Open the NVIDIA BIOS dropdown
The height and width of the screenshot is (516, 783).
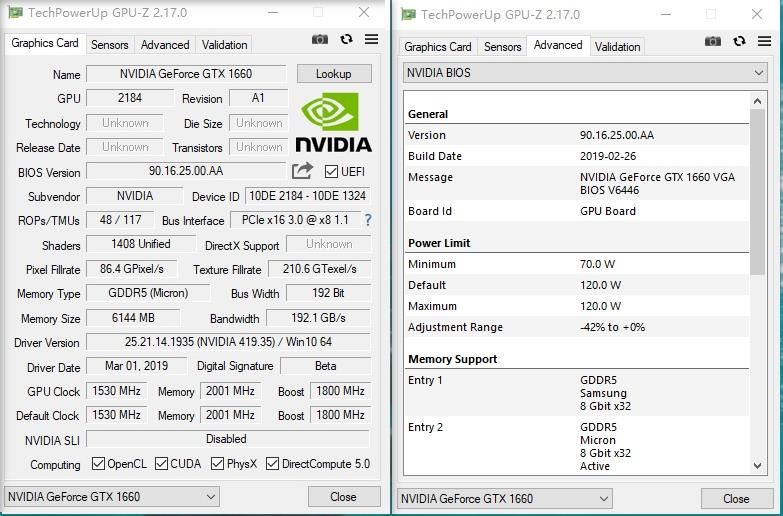click(585, 73)
